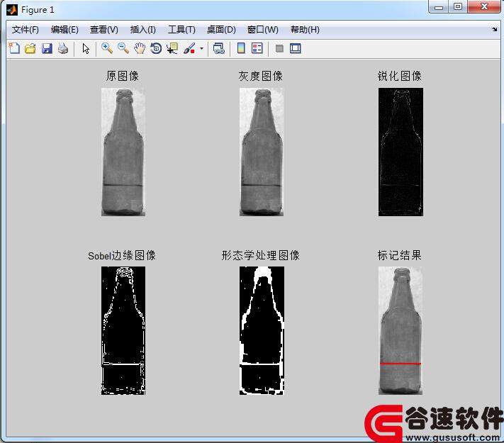Click the 灰度图像 title text
The height and width of the screenshot is (443, 504).
[260, 76]
